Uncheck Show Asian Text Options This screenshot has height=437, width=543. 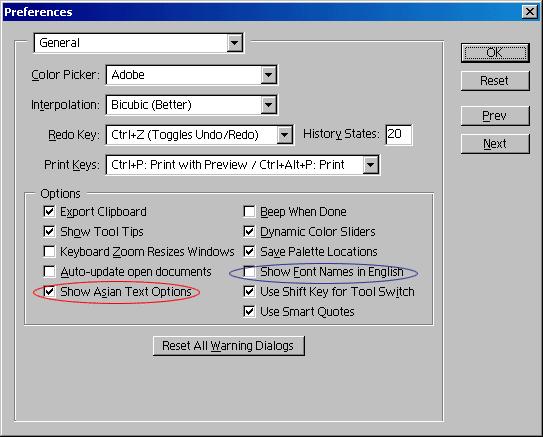tap(49, 292)
